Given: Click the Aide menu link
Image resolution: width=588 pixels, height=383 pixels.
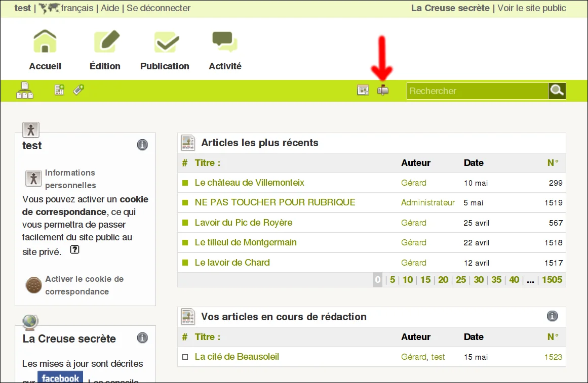Looking at the screenshot, I should pyautogui.click(x=110, y=8).
